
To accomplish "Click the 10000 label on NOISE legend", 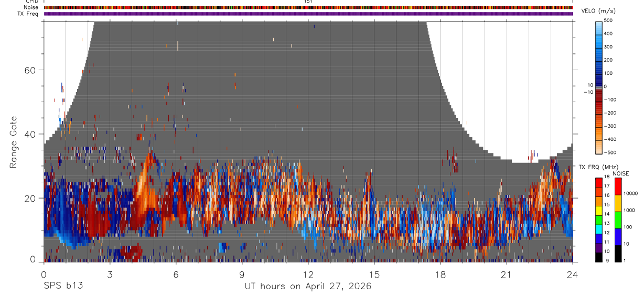I will (630, 194).
